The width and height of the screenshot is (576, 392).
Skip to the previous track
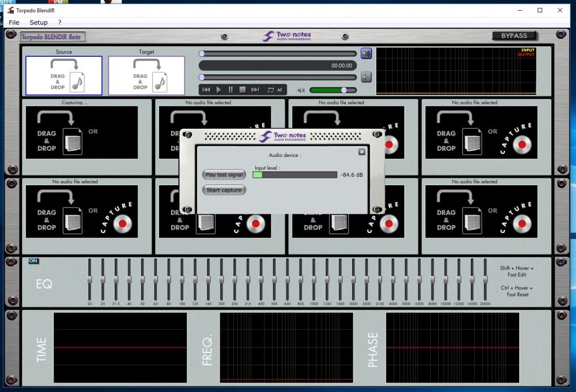pos(206,89)
